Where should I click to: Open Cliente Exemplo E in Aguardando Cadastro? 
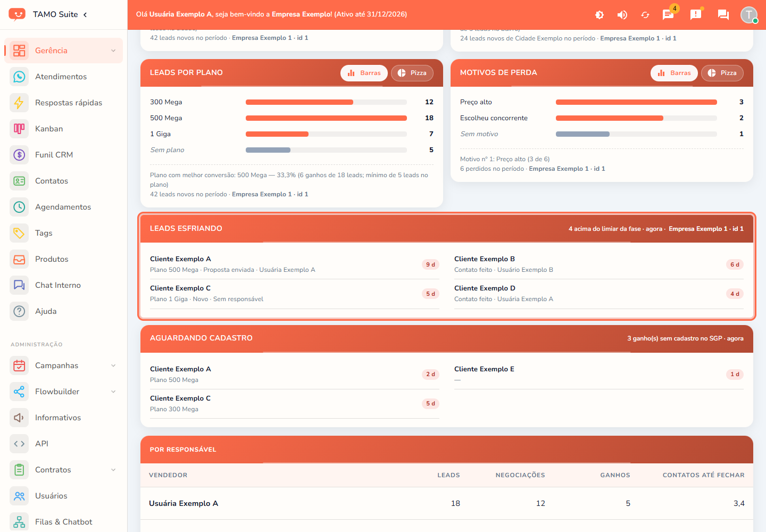point(599,375)
